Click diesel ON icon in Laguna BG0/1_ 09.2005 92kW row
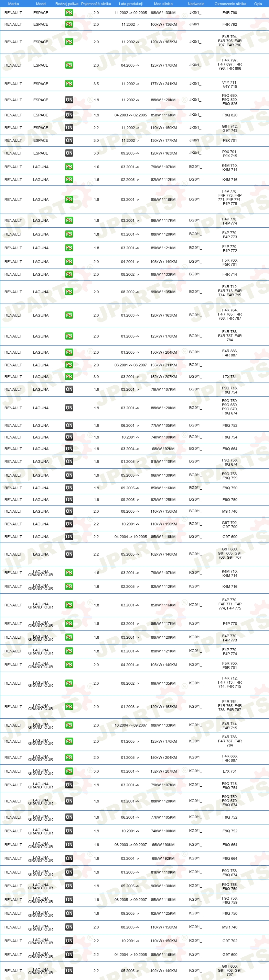The image size is (269, 980). (69, 500)
